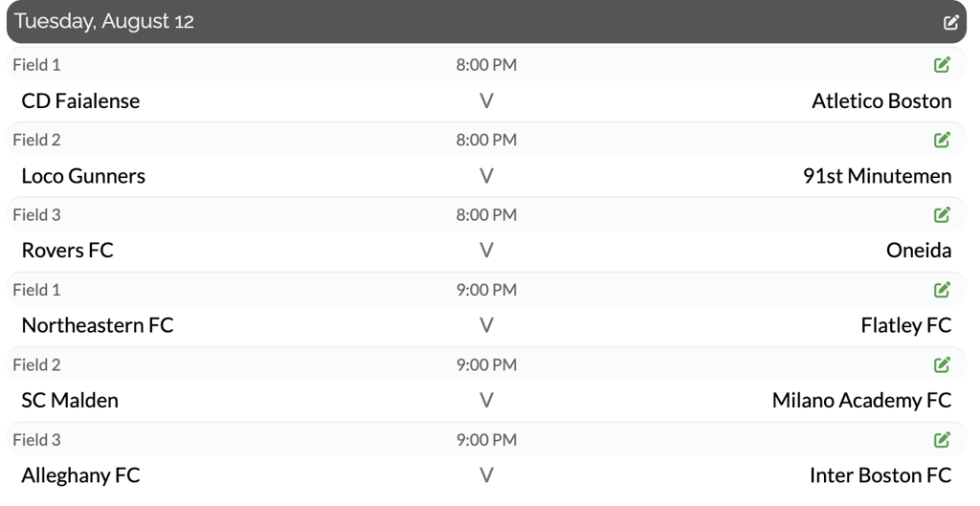Open the Atletico Boston team link
The height and width of the screenshot is (506, 980).
click(881, 100)
